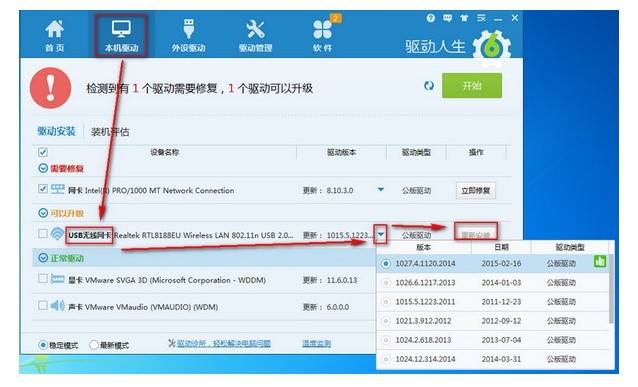Viewport: 638px width, 387px height.
Task: Select version 1024.12.314.2014 radio button
Action: point(386,359)
